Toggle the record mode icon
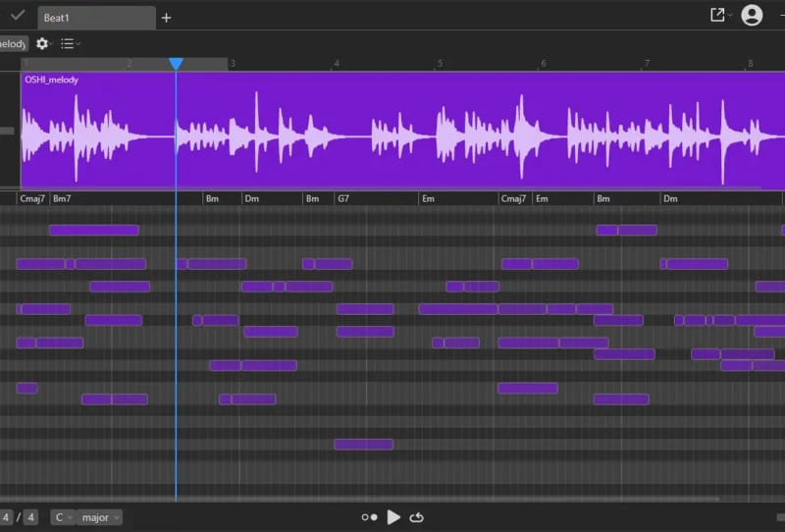The height and width of the screenshot is (532, 785). coord(370,517)
